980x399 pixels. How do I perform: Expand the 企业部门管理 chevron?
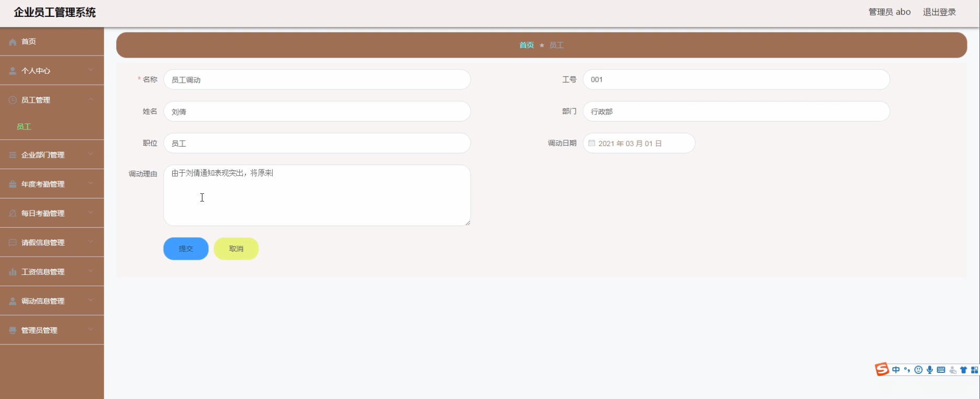coord(91,154)
